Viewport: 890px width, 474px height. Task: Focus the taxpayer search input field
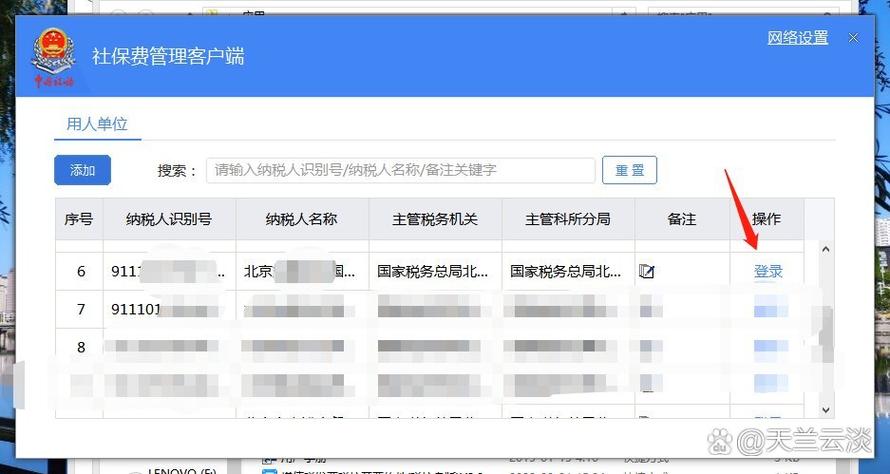coord(400,170)
